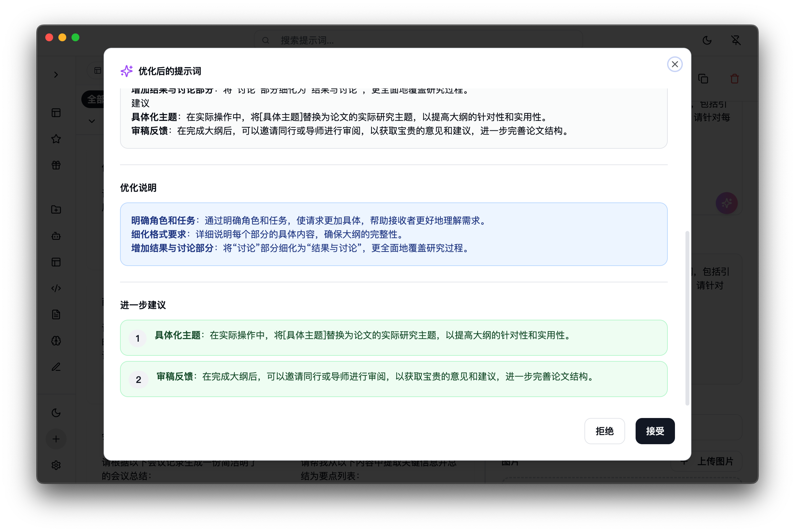Select the robot assistant sidebar icon

pyautogui.click(x=56, y=236)
